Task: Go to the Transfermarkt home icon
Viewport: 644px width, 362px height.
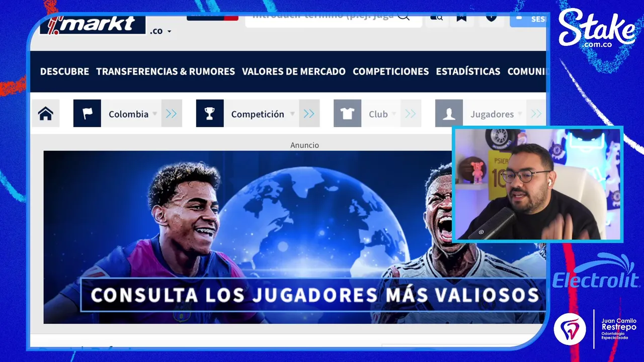Action: point(46,114)
